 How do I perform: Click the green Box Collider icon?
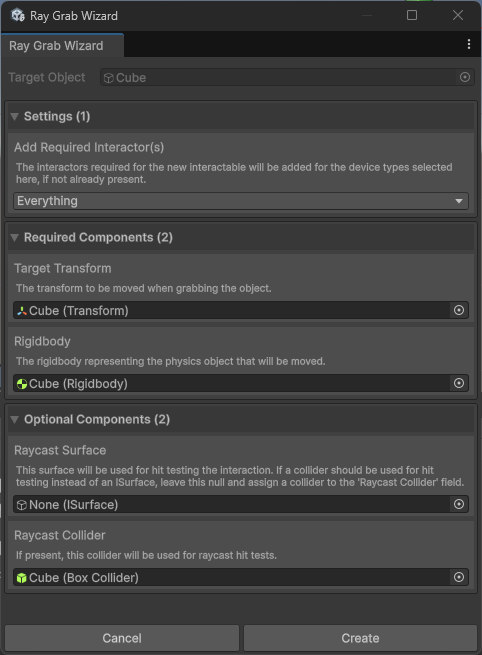(22, 578)
